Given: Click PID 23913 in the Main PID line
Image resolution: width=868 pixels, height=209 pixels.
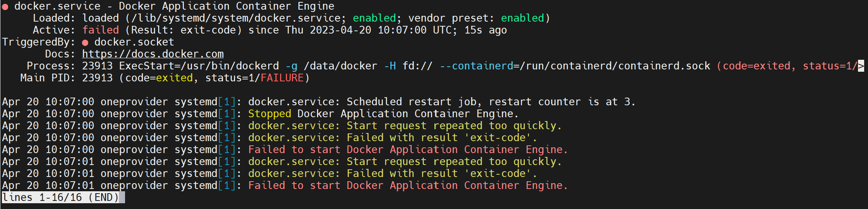Looking at the screenshot, I should [x=97, y=78].
